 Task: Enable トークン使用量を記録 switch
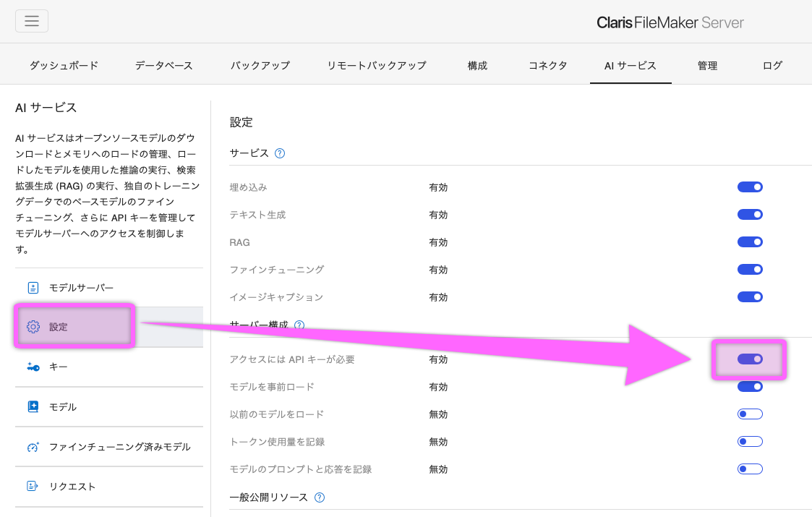750,441
